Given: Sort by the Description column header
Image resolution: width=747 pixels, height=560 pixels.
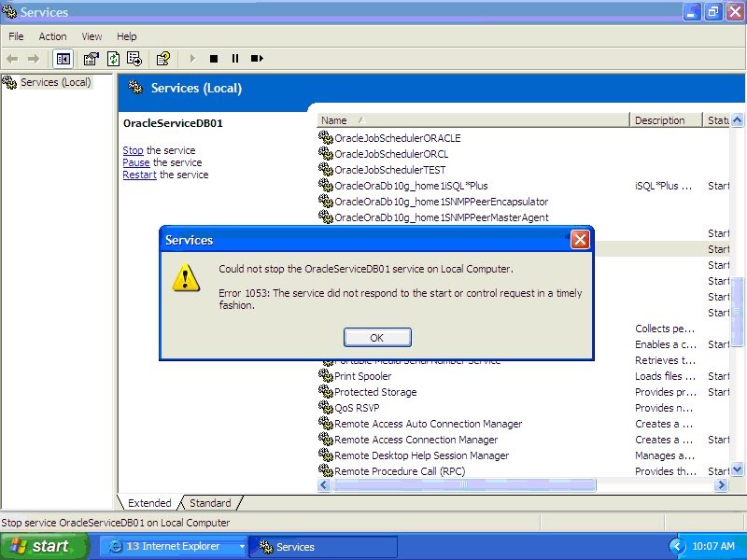Looking at the screenshot, I should click(x=666, y=120).
